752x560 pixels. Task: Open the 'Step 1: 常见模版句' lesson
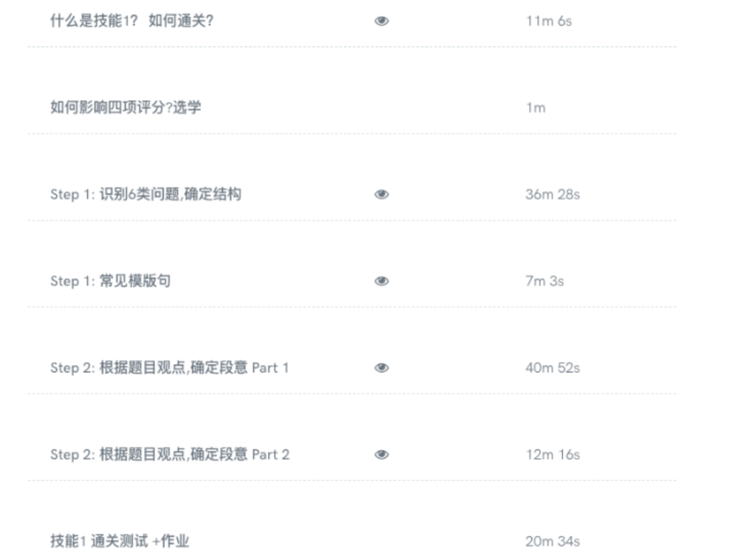pyautogui.click(x=110, y=281)
